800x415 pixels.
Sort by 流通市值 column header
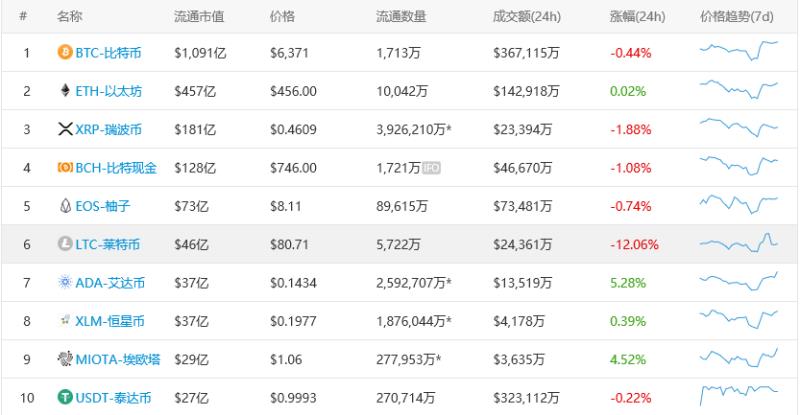[199, 16]
